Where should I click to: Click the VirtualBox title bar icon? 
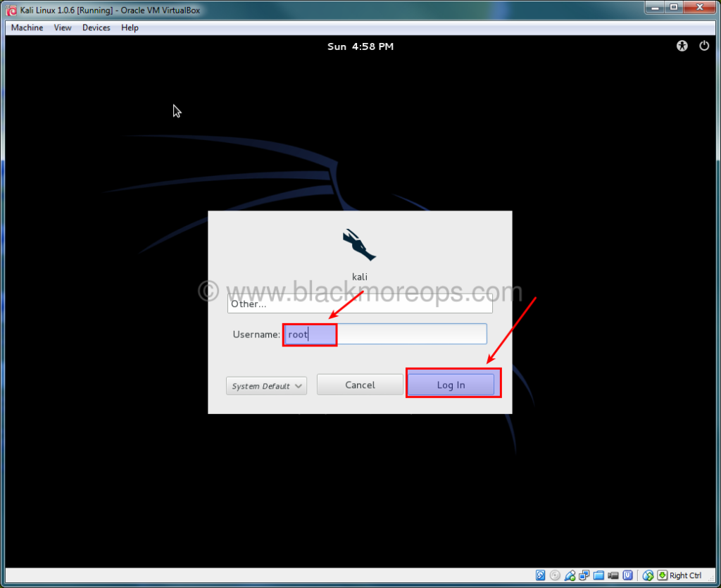11,10
